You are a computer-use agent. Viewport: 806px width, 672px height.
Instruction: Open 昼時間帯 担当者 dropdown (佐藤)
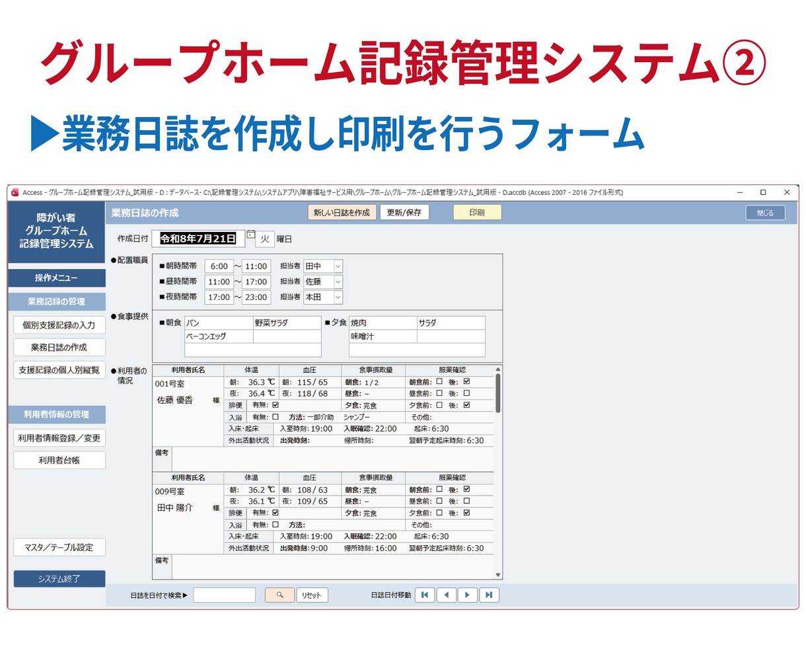[x=338, y=281]
